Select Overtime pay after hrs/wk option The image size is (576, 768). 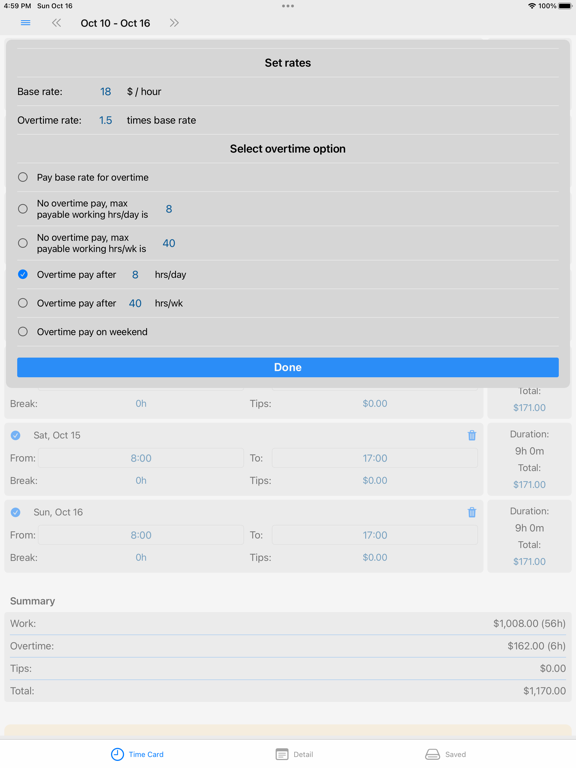(x=23, y=303)
